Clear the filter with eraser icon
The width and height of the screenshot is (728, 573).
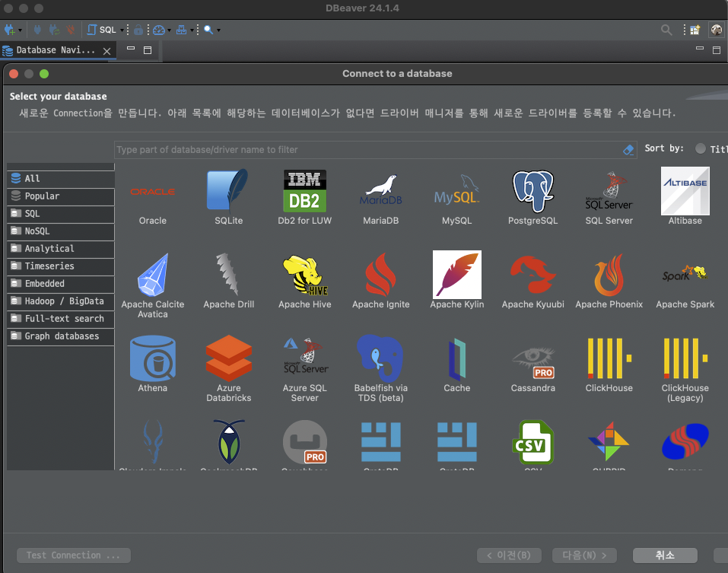(x=628, y=149)
